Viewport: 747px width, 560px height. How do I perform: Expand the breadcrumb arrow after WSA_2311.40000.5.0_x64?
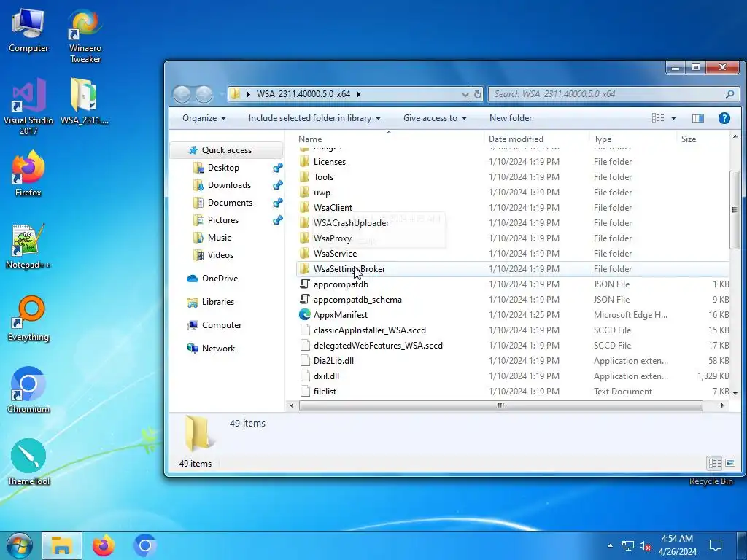click(359, 94)
